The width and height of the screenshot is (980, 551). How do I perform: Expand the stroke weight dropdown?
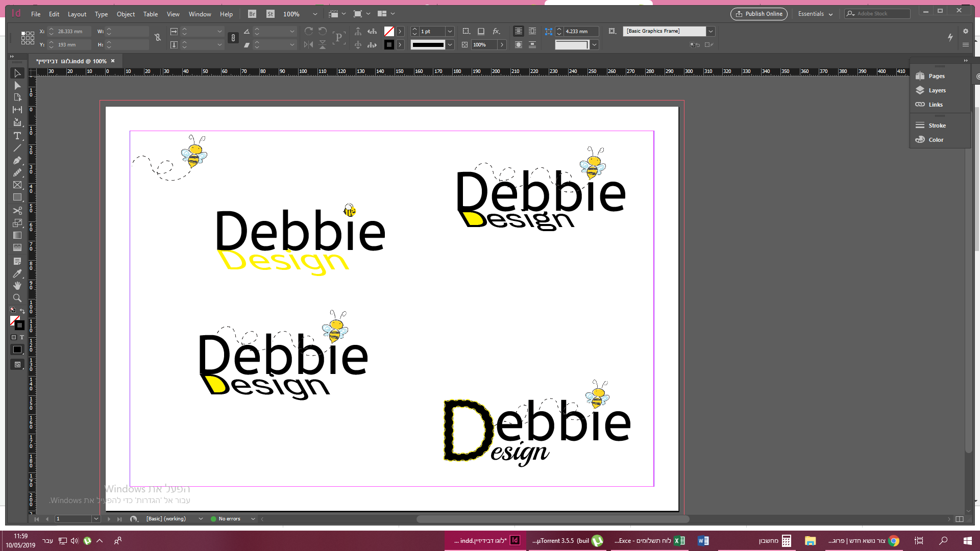tap(450, 32)
